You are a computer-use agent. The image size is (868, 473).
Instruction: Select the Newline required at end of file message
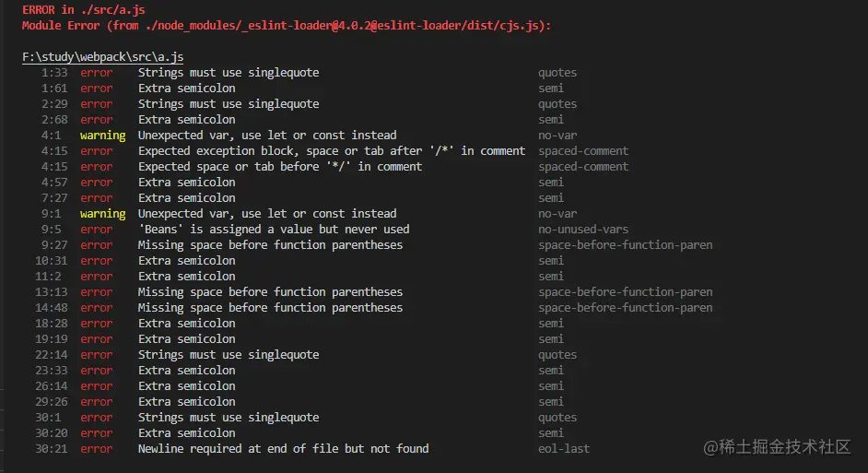pos(283,449)
